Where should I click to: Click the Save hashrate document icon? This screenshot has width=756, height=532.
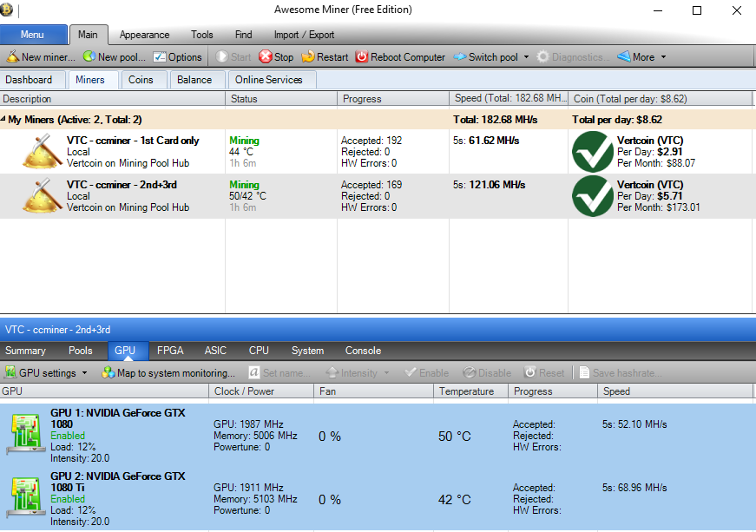(x=584, y=372)
